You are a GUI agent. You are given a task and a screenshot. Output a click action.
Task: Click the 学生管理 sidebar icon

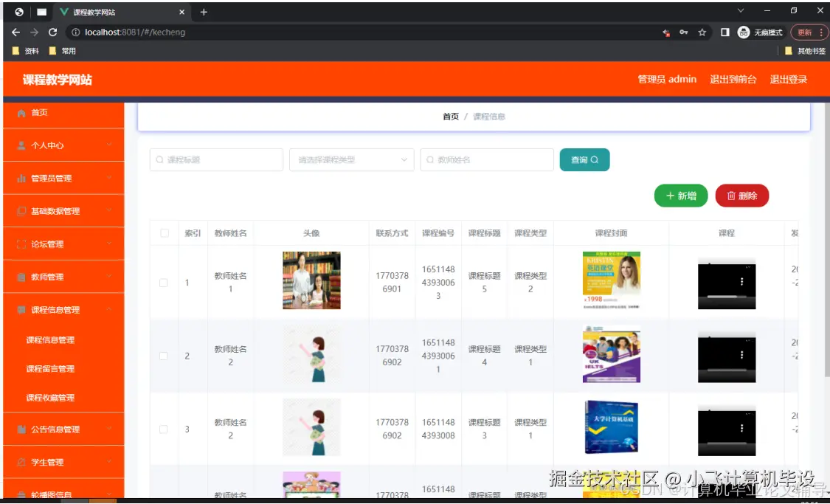pyautogui.click(x=22, y=461)
